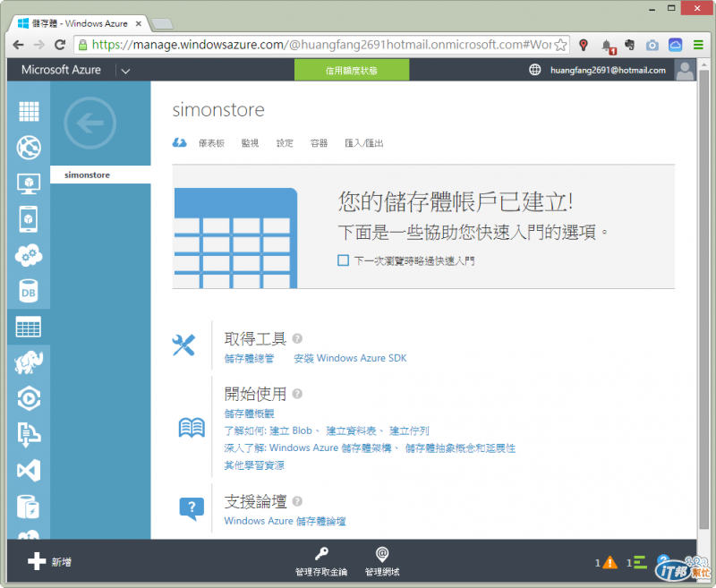Click help icon next to 取得工具
This screenshot has width=716, height=588.
point(297,338)
